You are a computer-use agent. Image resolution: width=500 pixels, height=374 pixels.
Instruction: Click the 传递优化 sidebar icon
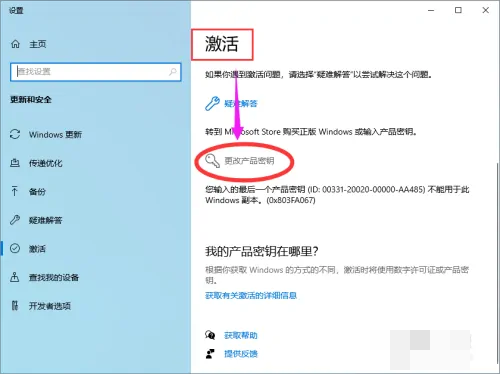point(15,163)
